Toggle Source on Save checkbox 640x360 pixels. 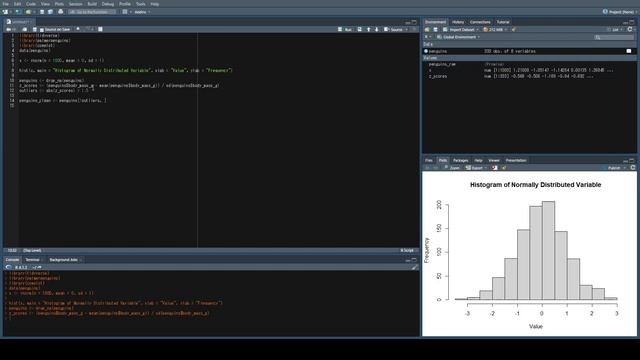42,30
